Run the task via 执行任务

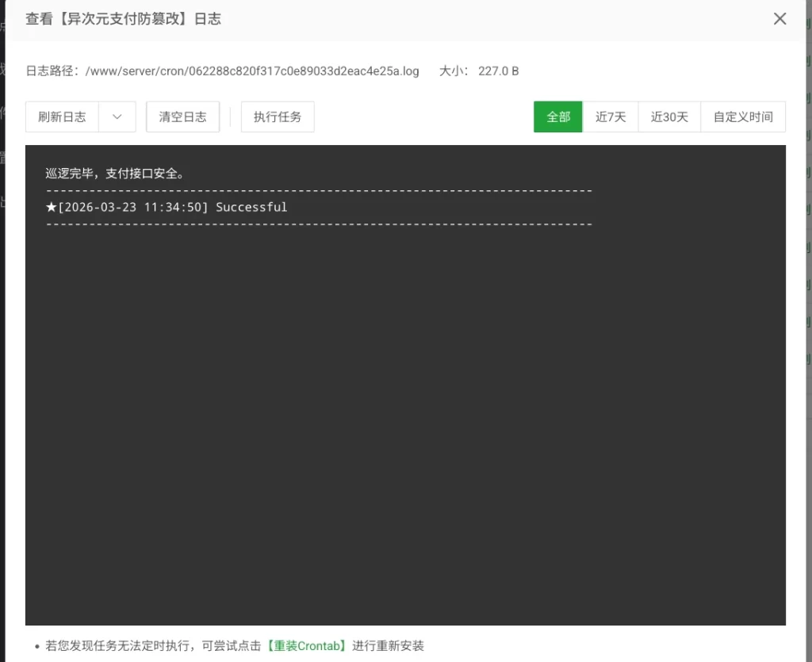277,117
